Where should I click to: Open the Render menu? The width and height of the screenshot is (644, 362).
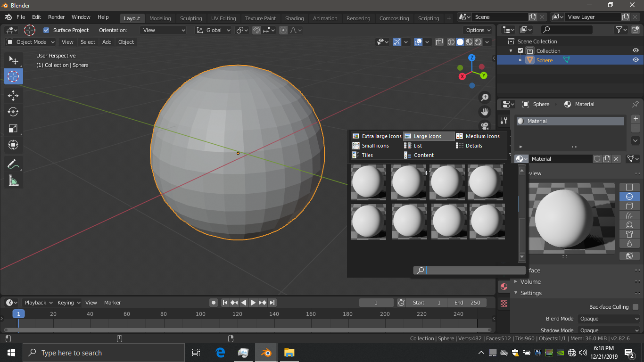click(56, 17)
